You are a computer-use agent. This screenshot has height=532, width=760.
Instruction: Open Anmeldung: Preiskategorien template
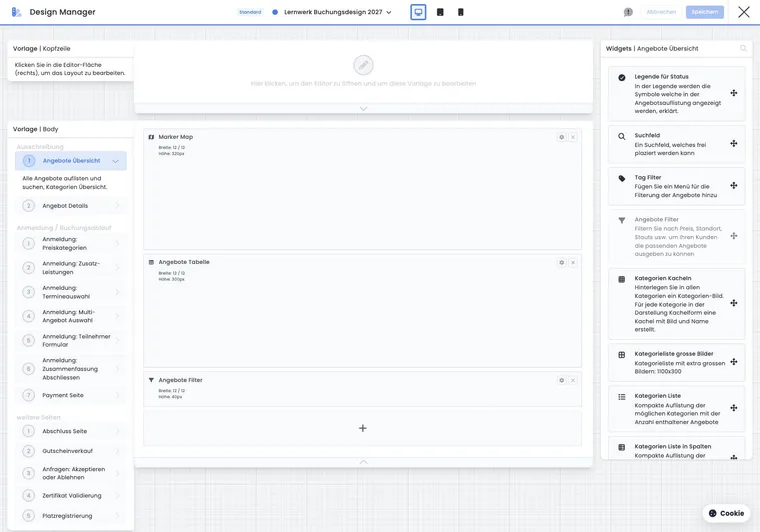(71, 243)
